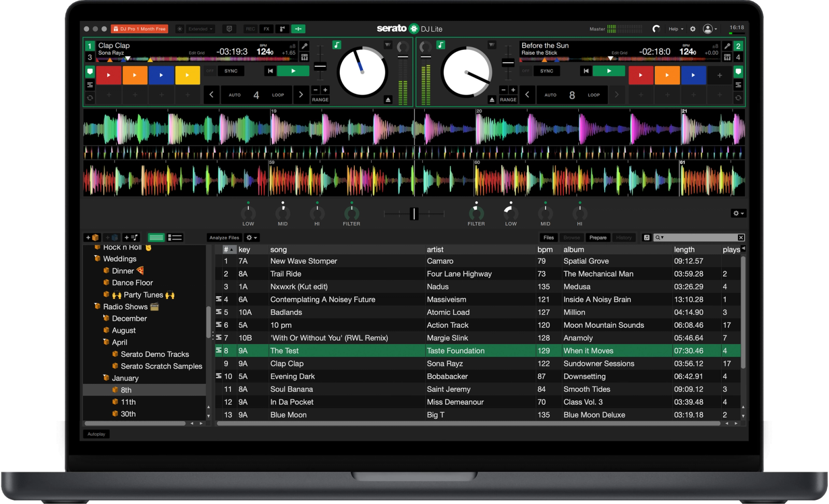Open the Help menu
Screen dimensions: 829x504
(x=676, y=29)
